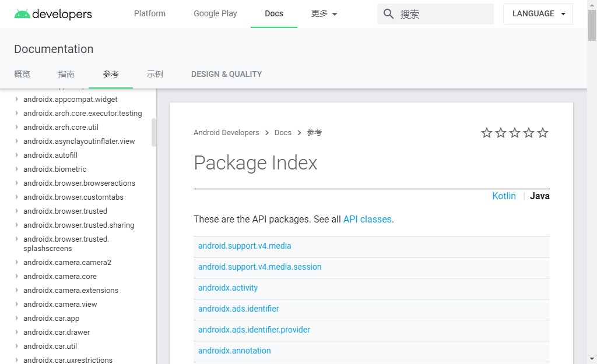Expand androidx.camera.core arrow
This screenshot has height=364, width=597.
point(17,276)
